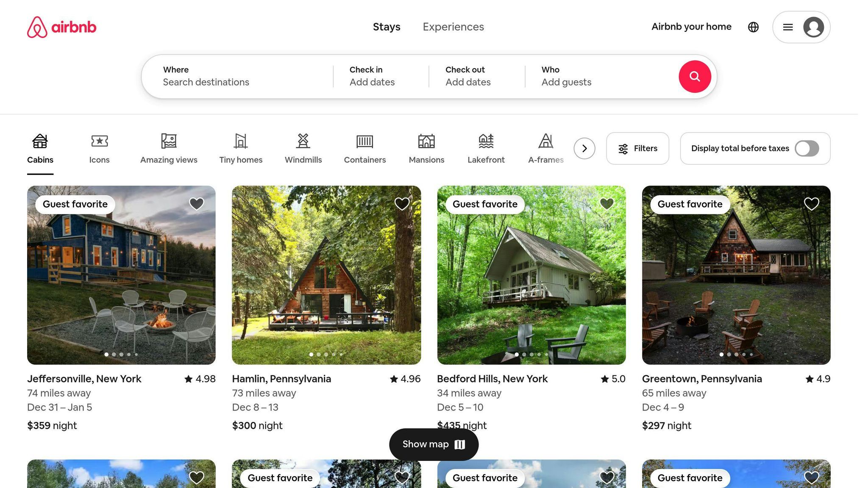Image resolution: width=868 pixels, height=488 pixels.
Task: Click Airbnb your home
Action: point(691,27)
